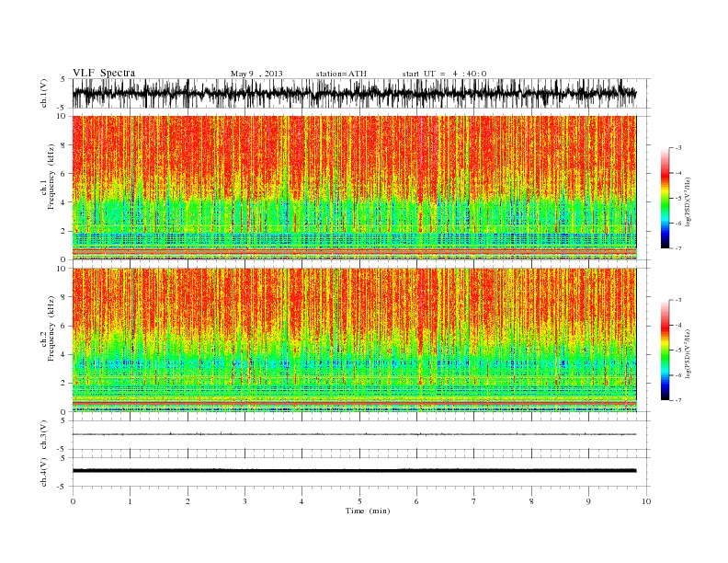Click the ch.2 spectrogram "4" kHz tick label
Viewport: 728px width, 563px height.
(x=63, y=355)
